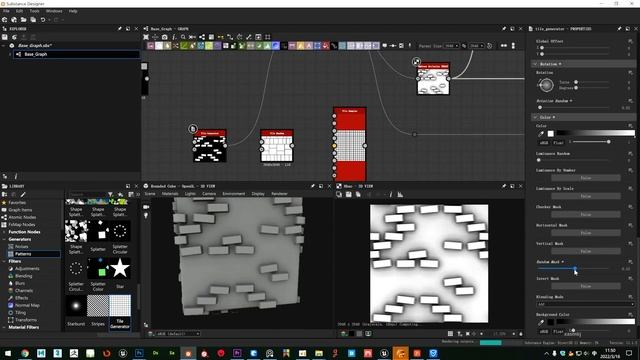
Task: Select Transforms filter category
Action: pyautogui.click(x=26, y=320)
